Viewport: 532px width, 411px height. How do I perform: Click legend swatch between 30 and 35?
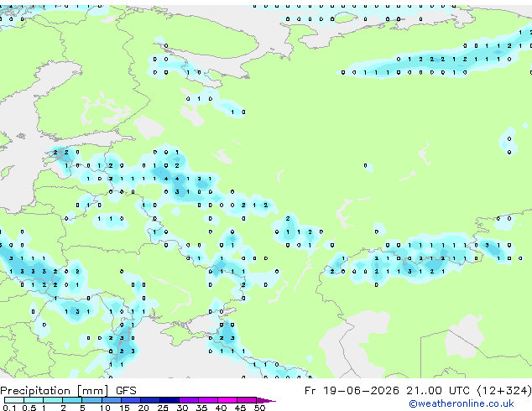pyautogui.click(x=189, y=400)
